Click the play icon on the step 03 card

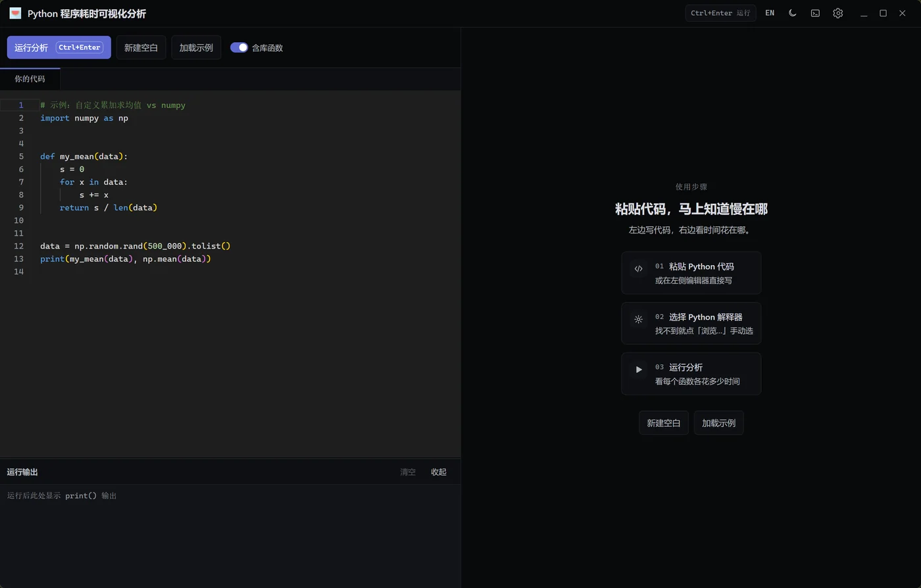[x=638, y=370]
